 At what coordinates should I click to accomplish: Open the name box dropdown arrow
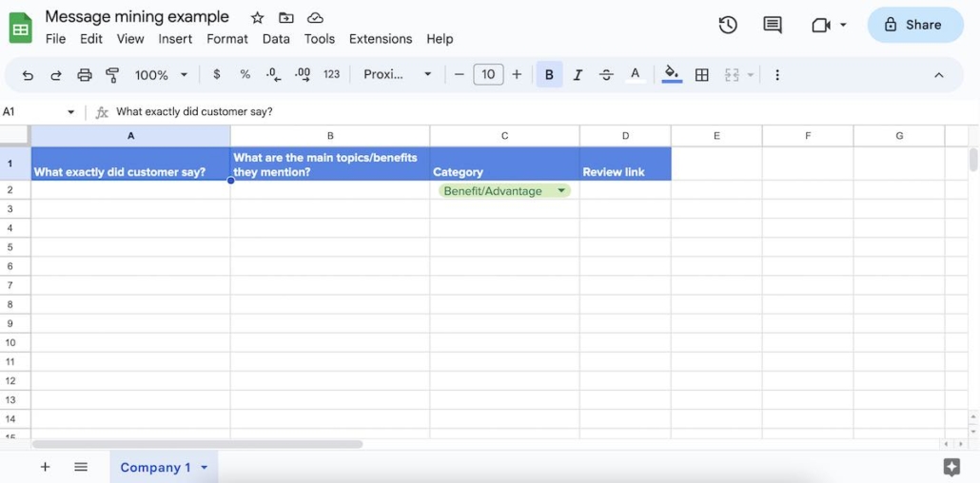(71, 112)
